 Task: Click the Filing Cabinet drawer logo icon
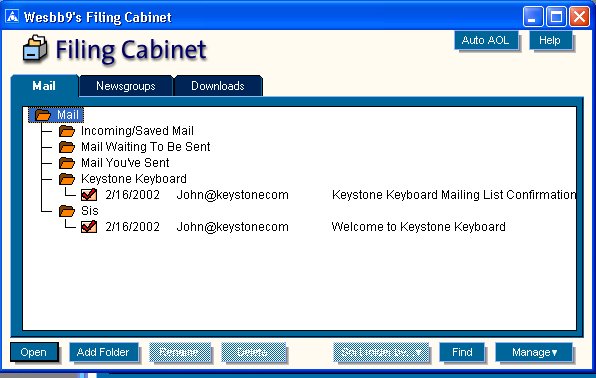coord(35,49)
